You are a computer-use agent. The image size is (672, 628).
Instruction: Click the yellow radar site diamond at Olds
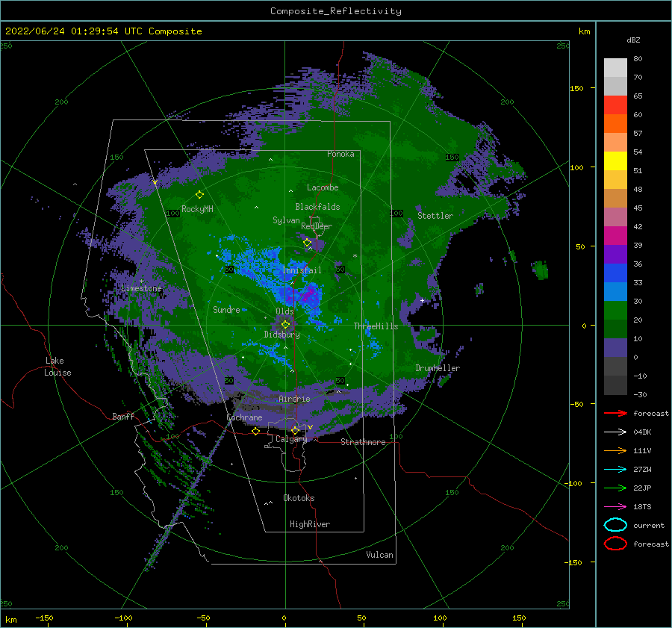point(285,325)
